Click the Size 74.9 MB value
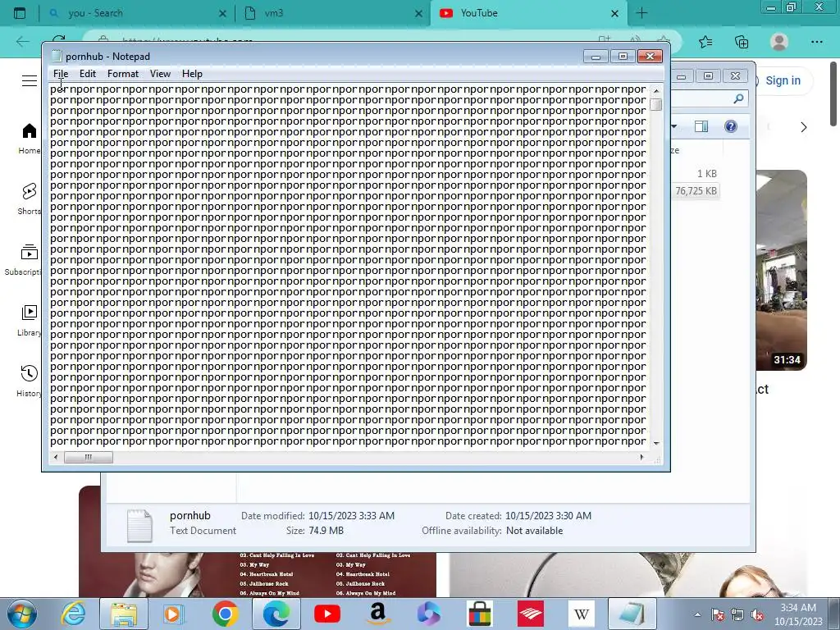The width and height of the screenshot is (840, 630). [x=326, y=531]
